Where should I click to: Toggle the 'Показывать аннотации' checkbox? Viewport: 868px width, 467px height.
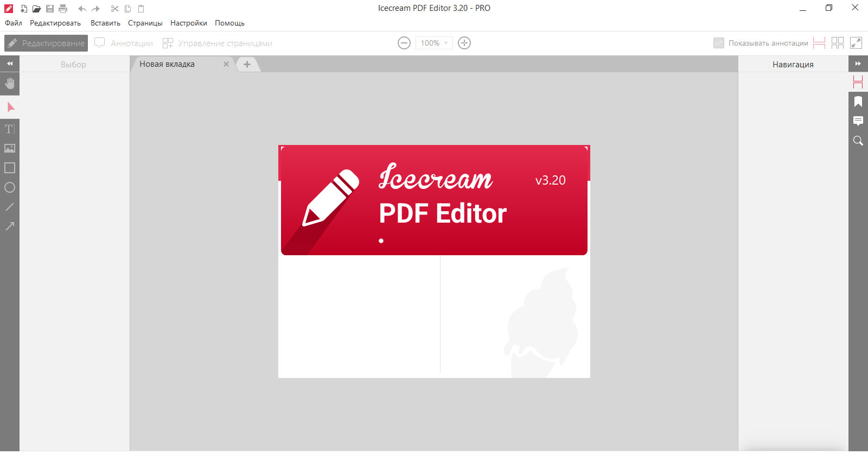719,43
